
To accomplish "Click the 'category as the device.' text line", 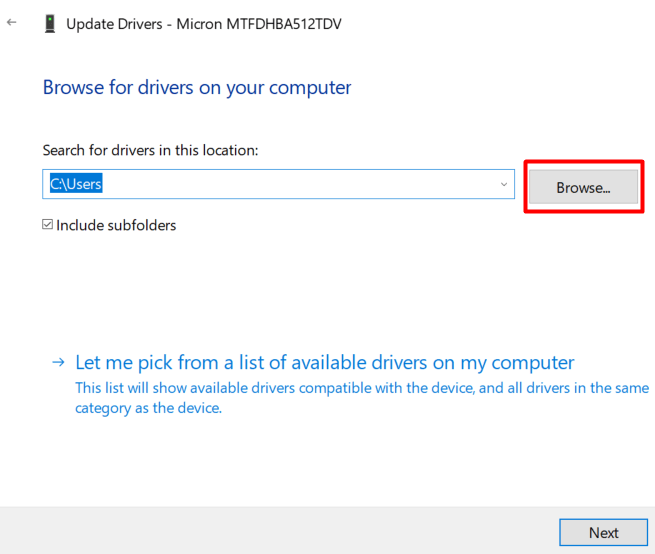I will (x=148, y=408).
